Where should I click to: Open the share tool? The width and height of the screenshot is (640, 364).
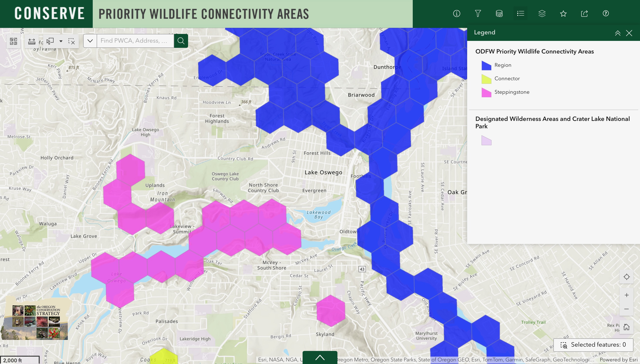pos(585,13)
